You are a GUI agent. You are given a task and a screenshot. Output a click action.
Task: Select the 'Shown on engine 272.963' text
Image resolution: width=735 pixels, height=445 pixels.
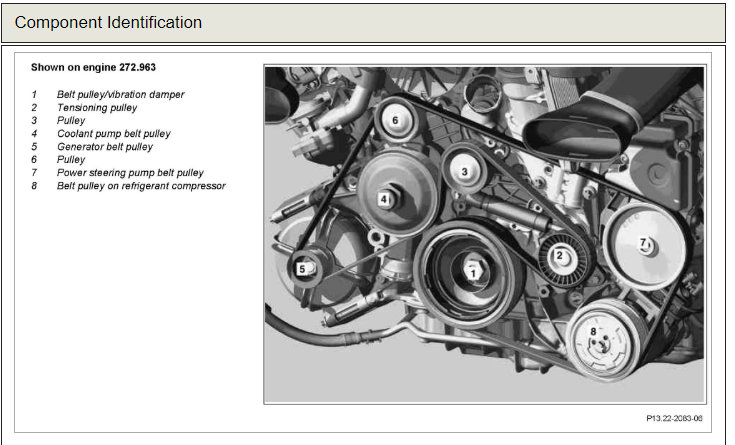93,68
